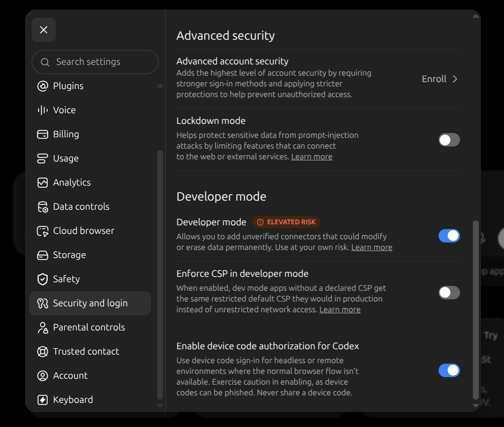Image resolution: width=504 pixels, height=427 pixels.
Task: Click the sidebar scroll-up arrow
Action: (160, 85)
